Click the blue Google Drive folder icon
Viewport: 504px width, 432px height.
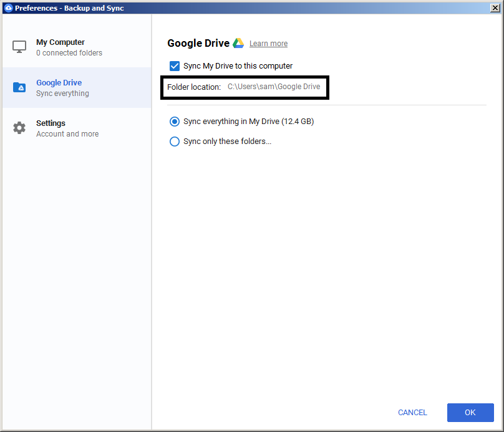coord(19,87)
